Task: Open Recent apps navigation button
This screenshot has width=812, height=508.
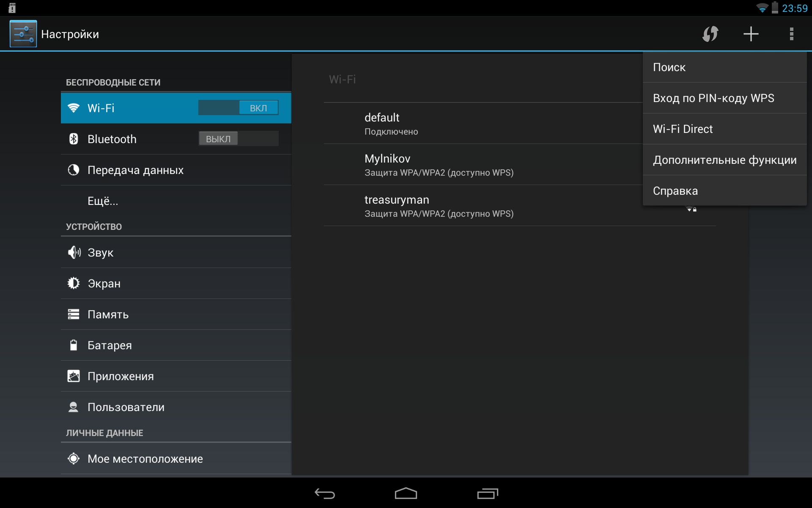Action: pos(487,494)
